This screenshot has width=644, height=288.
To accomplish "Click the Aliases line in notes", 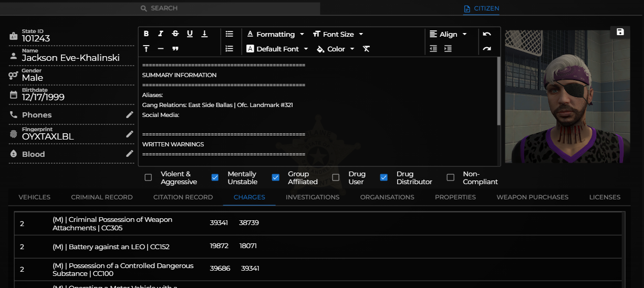I will coord(152,95).
